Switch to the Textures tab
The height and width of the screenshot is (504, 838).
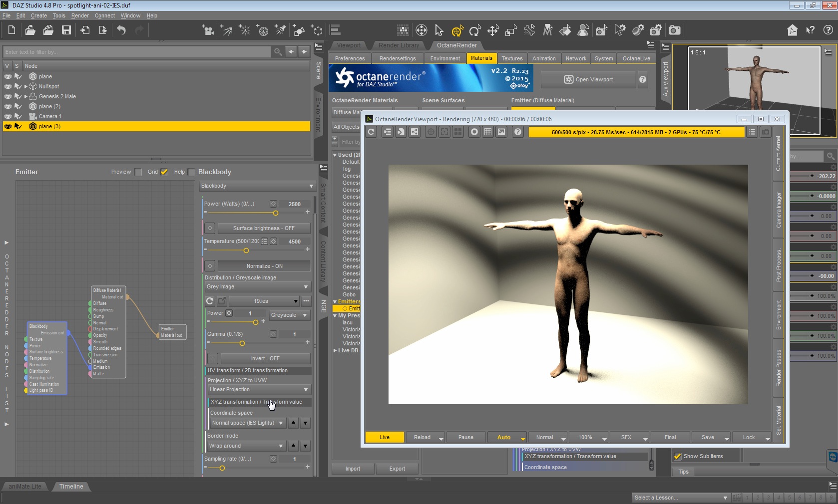point(512,58)
